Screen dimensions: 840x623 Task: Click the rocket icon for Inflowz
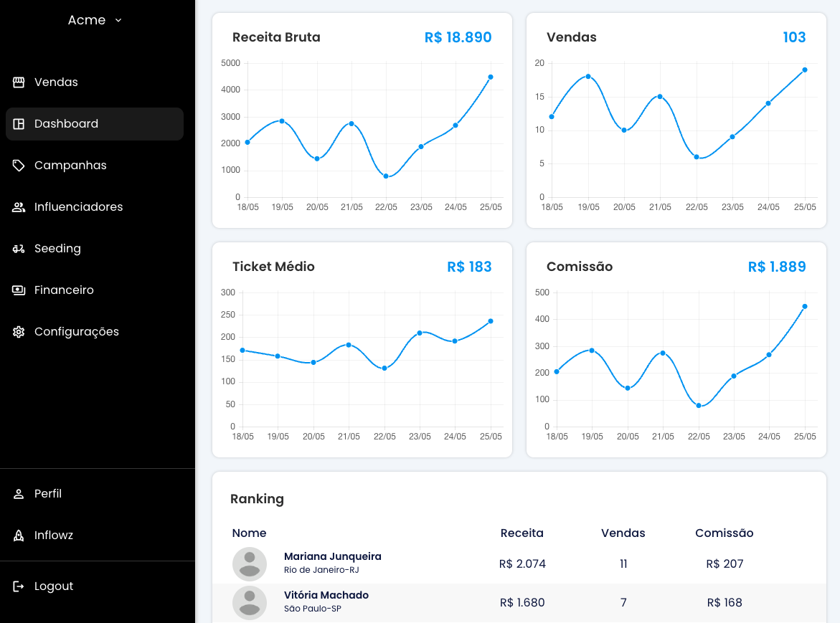[x=19, y=536]
